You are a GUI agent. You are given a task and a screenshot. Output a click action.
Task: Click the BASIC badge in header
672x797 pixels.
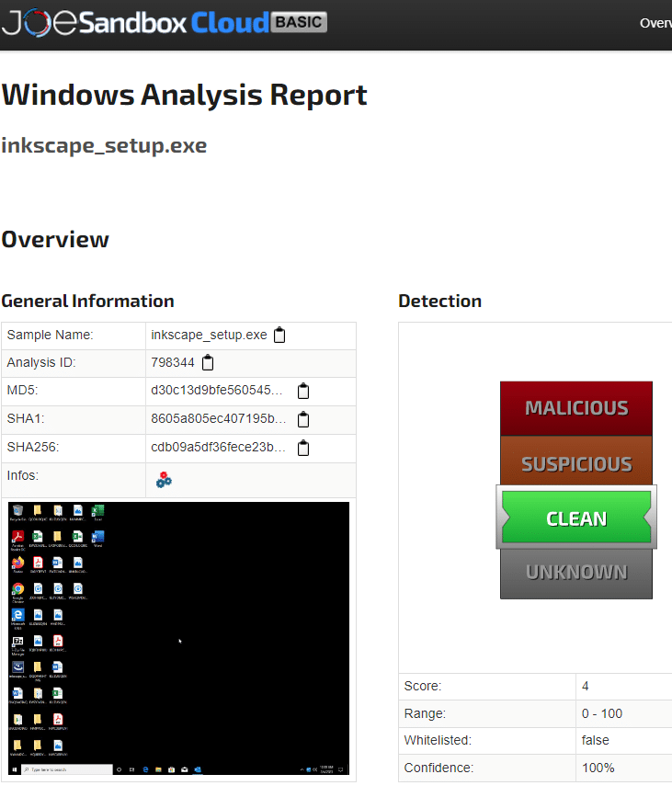(x=299, y=22)
